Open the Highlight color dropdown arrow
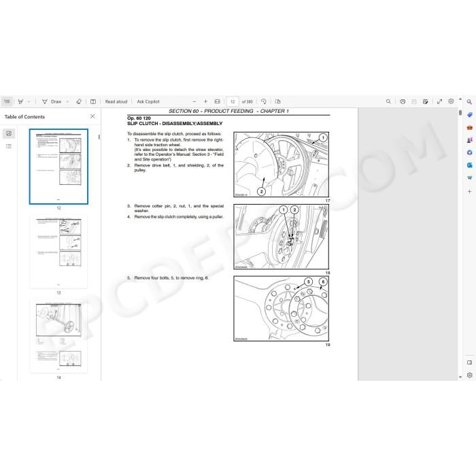This screenshot has height=476, width=476. pos(29,101)
